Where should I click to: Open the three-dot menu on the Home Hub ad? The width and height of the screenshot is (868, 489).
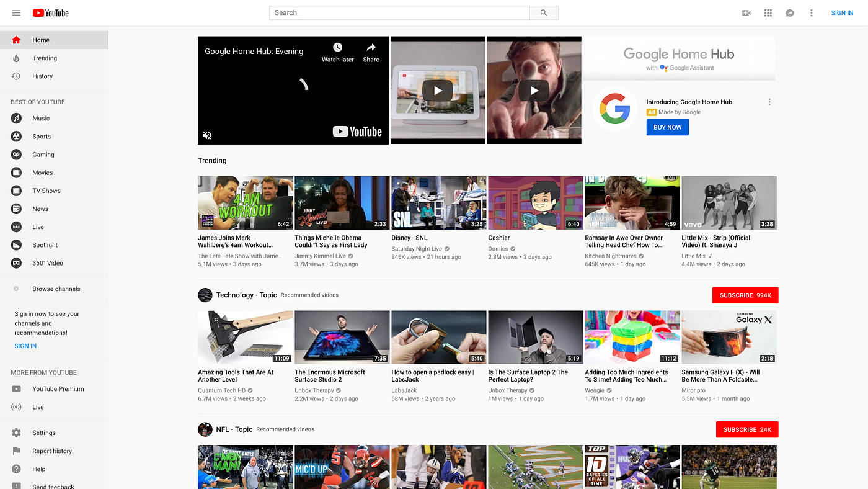[x=769, y=101]
